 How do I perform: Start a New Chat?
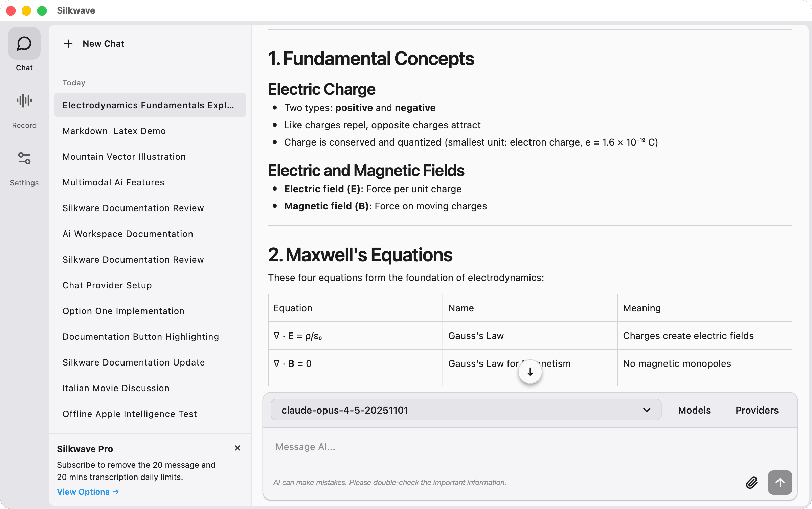[x=103, y=44]
